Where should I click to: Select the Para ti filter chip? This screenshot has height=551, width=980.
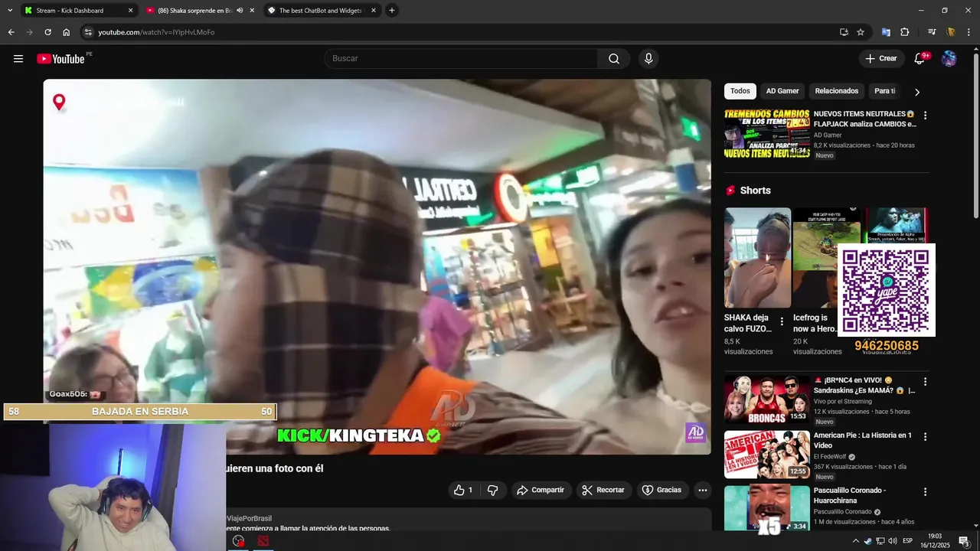tap(885, 91)
